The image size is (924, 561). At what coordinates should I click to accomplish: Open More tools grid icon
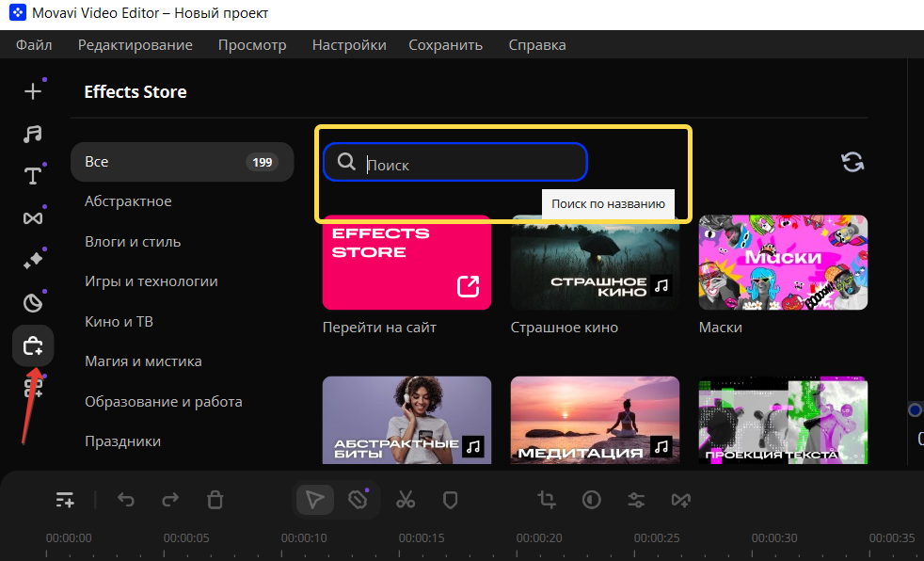click(33, 388)
